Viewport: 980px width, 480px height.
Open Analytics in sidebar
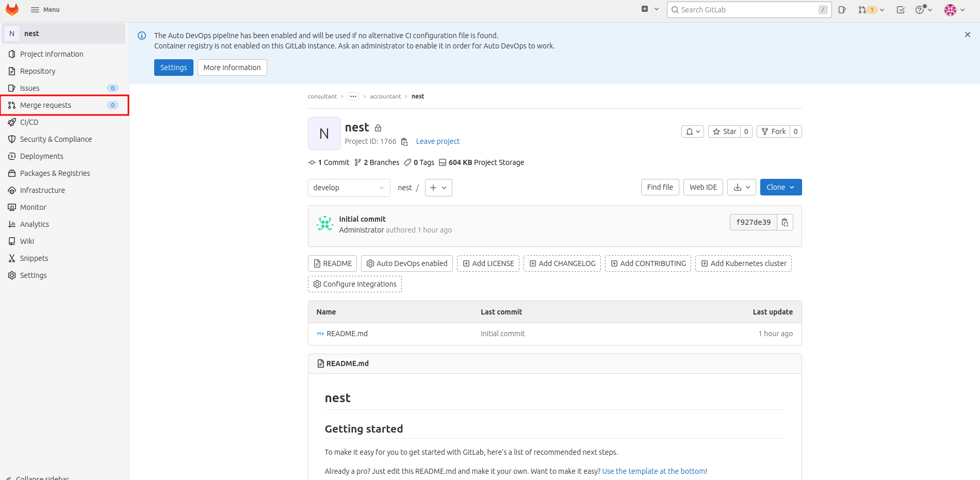[63, 224]
